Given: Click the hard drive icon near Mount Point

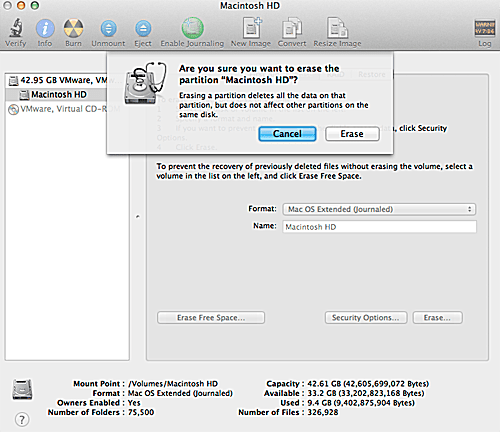Looking at the screenshot, I should pyautogui.click(x=22, y=389).
